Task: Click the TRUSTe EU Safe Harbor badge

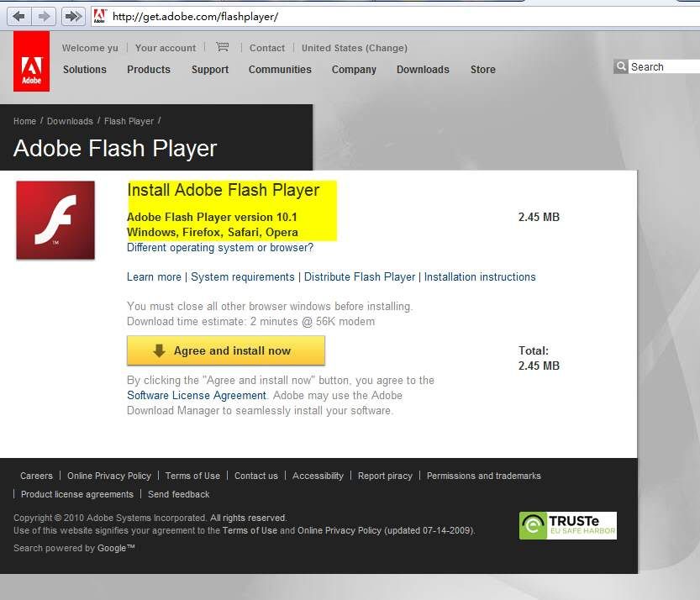Action: click(567, 525)
